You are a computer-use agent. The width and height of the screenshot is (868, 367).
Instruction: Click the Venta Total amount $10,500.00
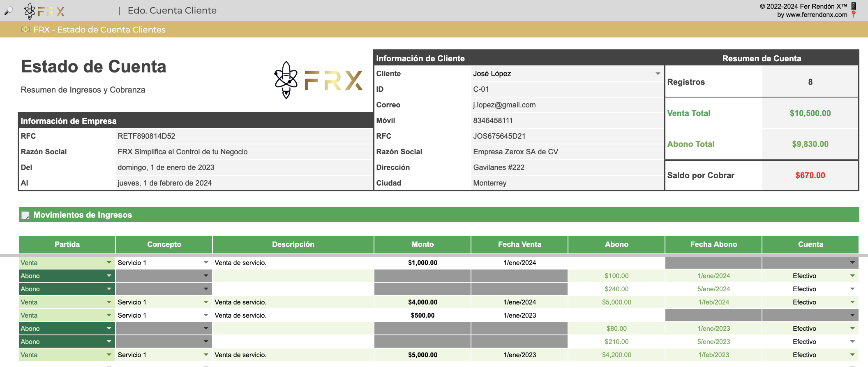click(x=810, y=113)
